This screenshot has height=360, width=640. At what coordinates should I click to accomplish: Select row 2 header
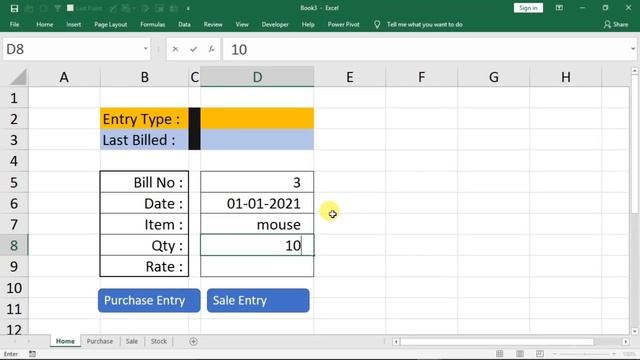click(14, 119)
